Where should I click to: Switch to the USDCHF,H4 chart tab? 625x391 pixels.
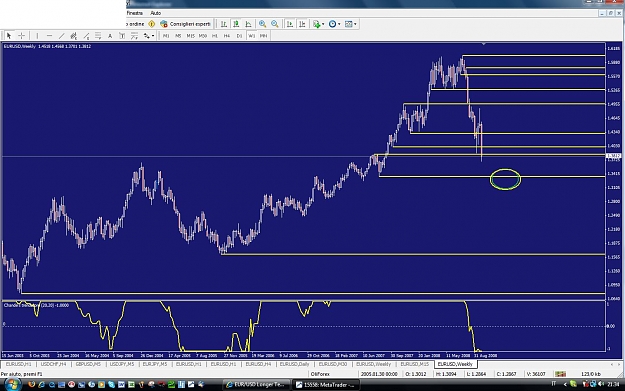point(53,364)
